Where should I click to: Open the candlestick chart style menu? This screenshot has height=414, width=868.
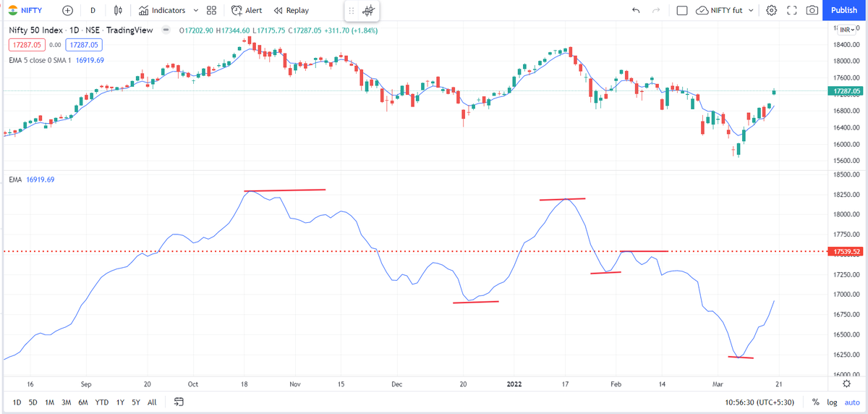point(118,10)
